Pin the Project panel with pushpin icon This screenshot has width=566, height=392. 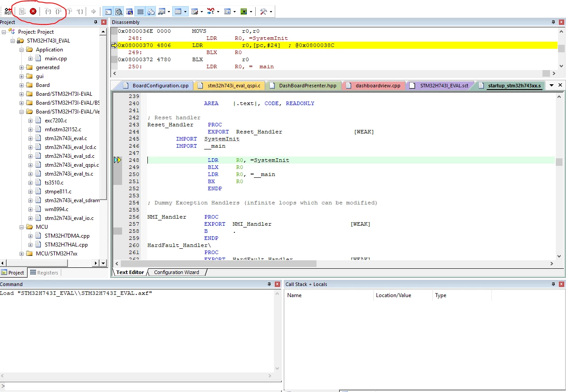pos(95,22)
